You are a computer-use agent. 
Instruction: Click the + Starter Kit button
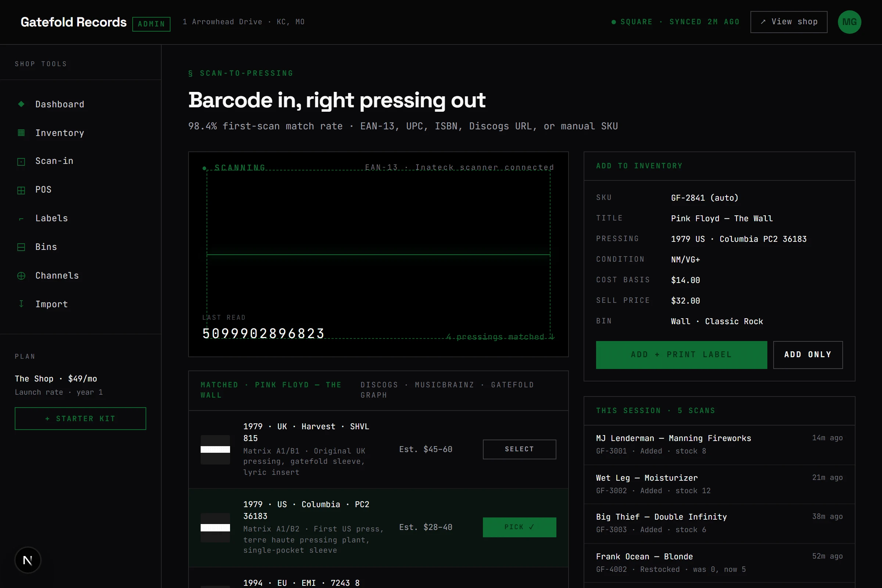[80, 419]
